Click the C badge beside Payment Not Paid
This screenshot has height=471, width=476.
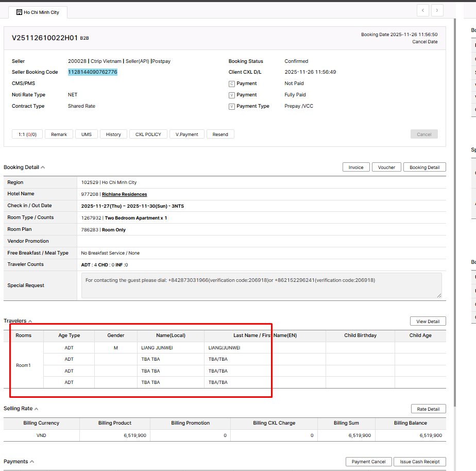[232, 83]
